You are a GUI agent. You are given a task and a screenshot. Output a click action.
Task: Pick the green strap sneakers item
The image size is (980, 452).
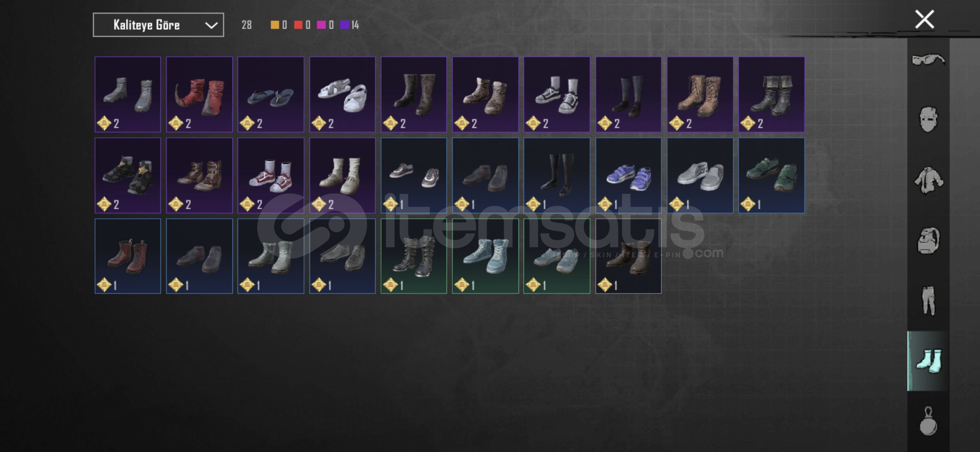[771, 175]
